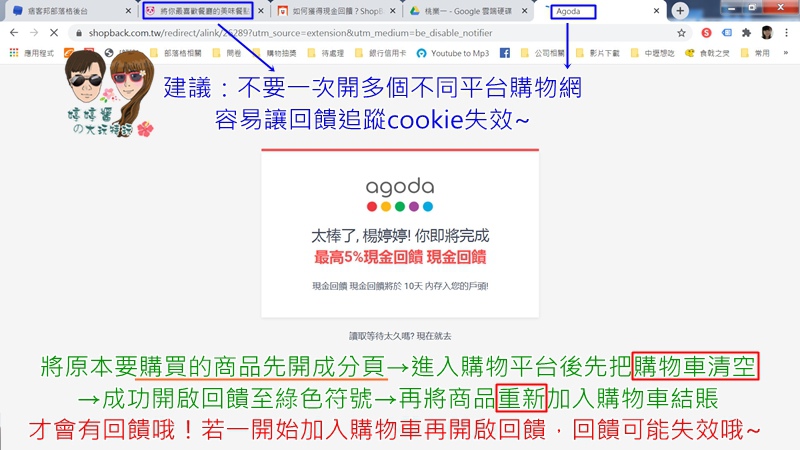Open the 常用 bookmark folder
Screen dimensions: 800x450
tap(755, 53)
